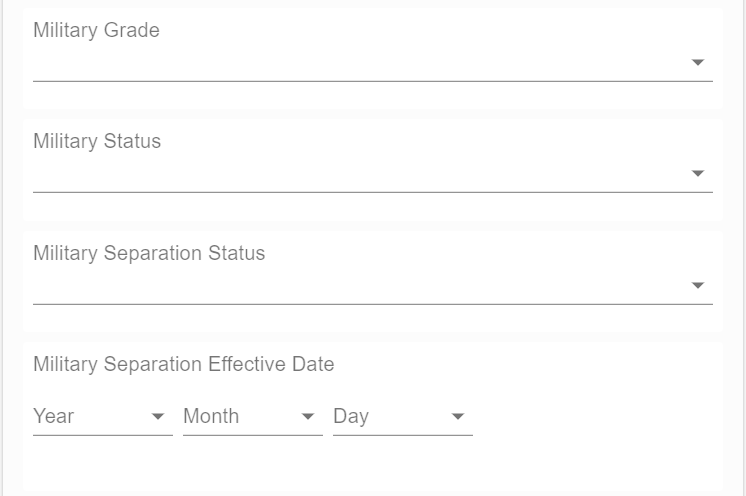Image resolution: width=746 pixels, height=496 pixels.
Task: Click the Military Separation Status dropdown arrow
Action: point(698,286)
